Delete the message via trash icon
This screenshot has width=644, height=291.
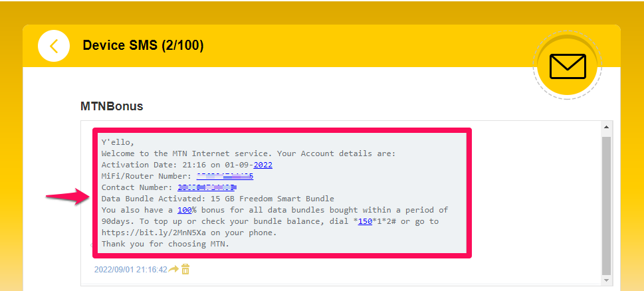[185, 269]
